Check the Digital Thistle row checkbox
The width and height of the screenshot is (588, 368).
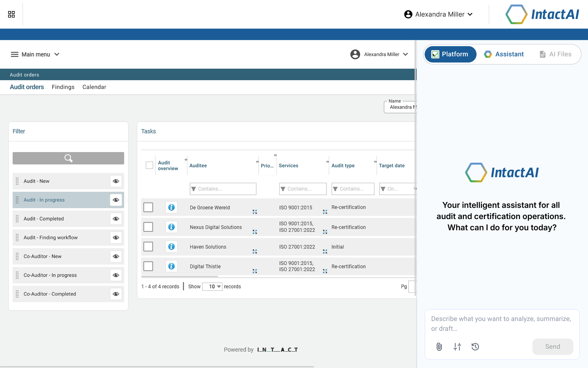coord(148,266)
